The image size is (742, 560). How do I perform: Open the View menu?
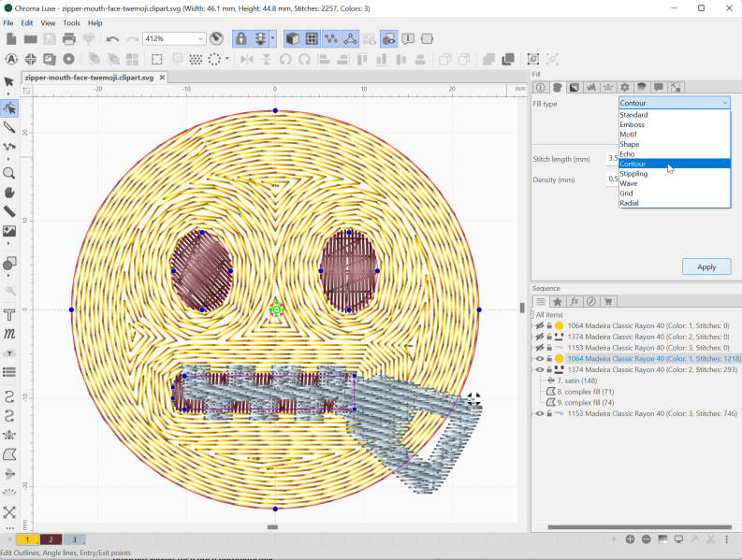[x=48, y=22]
